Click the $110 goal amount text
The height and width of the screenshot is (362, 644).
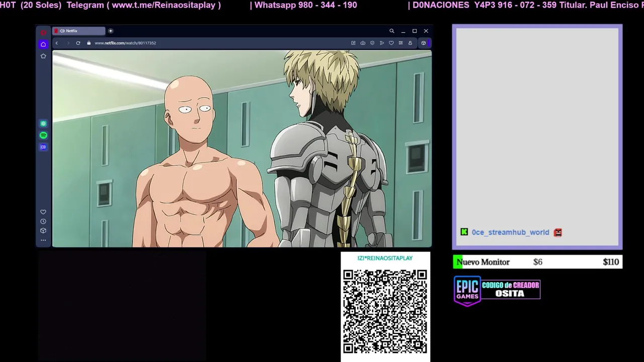[611, 262]
